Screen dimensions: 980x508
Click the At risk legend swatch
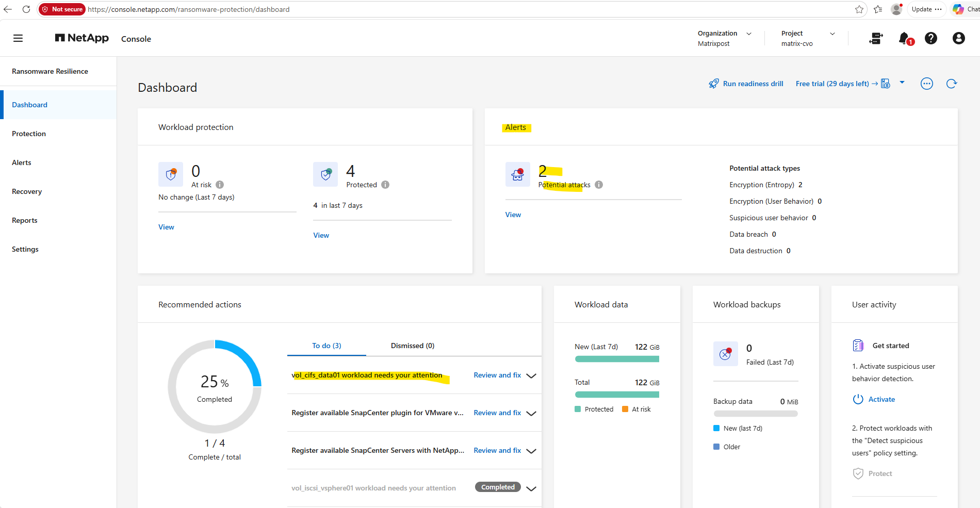tap(625, 409)
